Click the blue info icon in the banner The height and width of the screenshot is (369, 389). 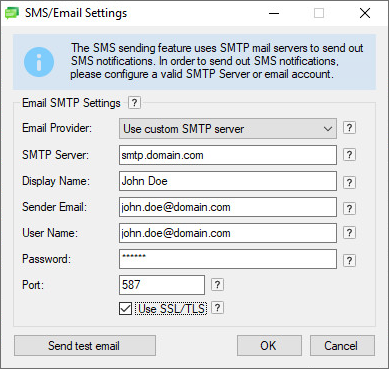click(x=39, y=62)
